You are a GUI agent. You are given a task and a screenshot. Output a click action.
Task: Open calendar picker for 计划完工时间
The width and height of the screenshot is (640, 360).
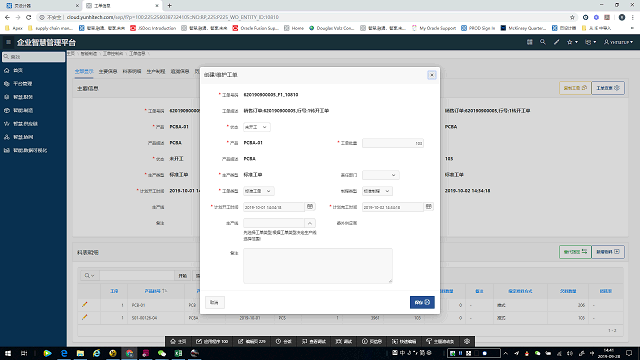tap(429, 207)
